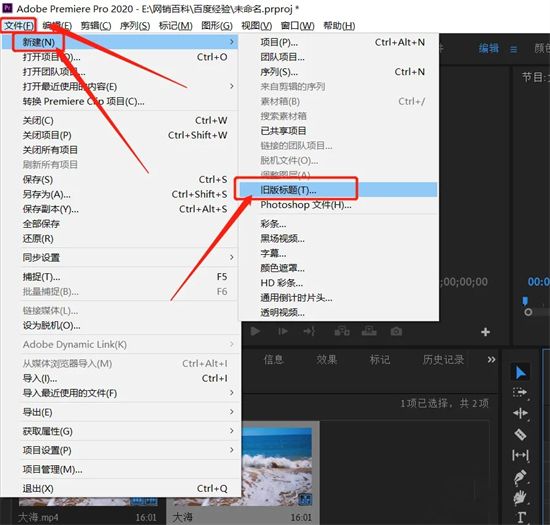Switch to the 历史记录 panel tab
550x525 pixels.
(x=443, y=359)
